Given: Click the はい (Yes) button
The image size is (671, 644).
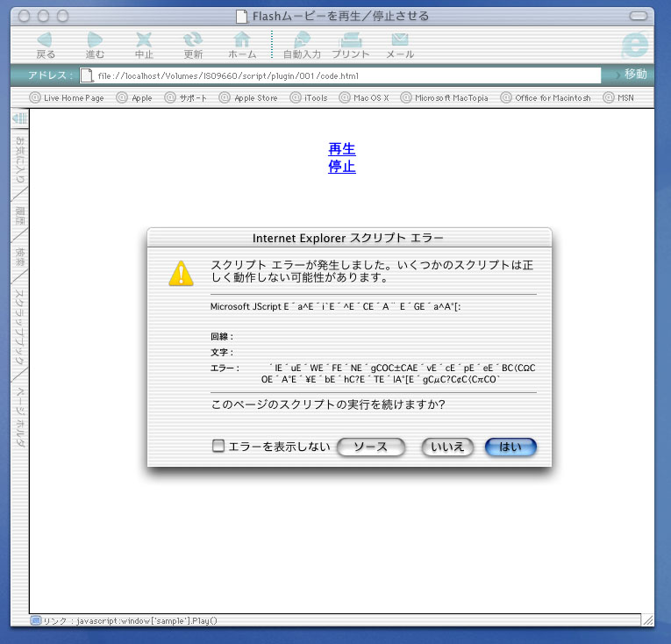Looking at the screenshot, I should [x=510, y=447].
